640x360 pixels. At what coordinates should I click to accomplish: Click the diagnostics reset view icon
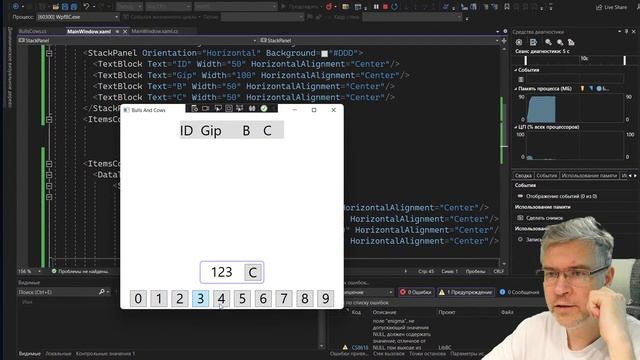(571, 42)
